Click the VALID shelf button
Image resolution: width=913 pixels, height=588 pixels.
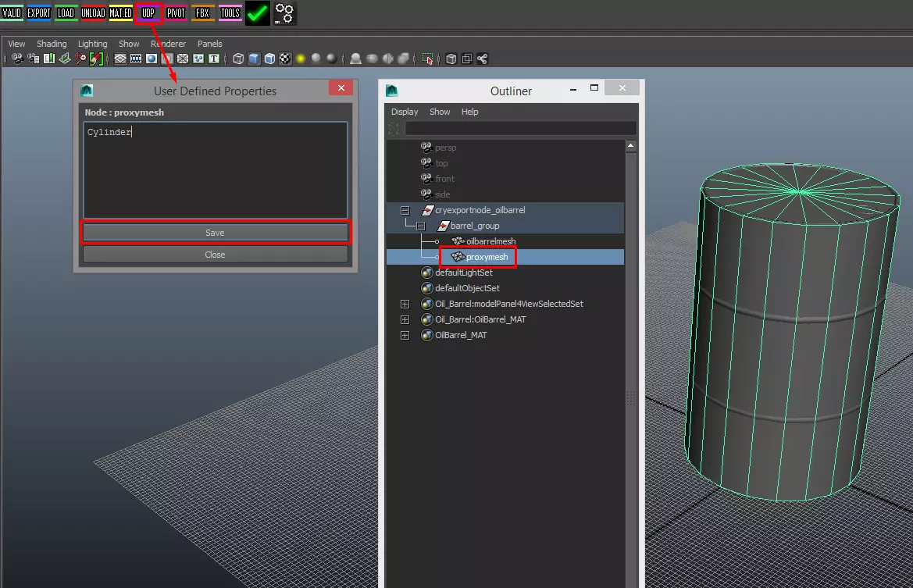click(x=12, y=12)
